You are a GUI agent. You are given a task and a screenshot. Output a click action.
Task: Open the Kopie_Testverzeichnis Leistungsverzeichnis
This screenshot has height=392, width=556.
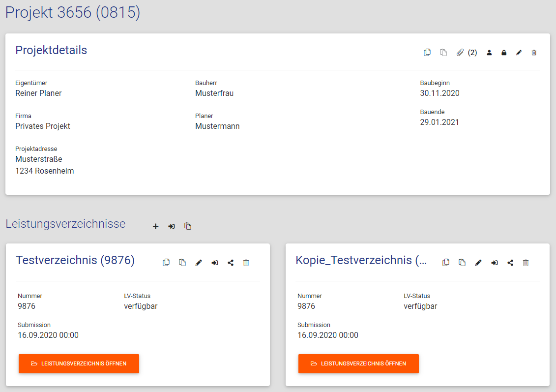pos(358,363)
